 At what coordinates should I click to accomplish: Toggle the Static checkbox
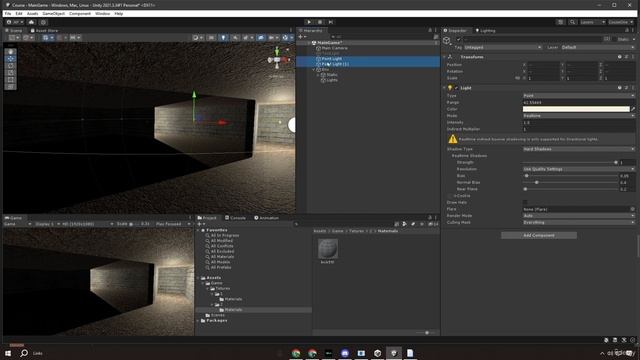tap(614, 39)
